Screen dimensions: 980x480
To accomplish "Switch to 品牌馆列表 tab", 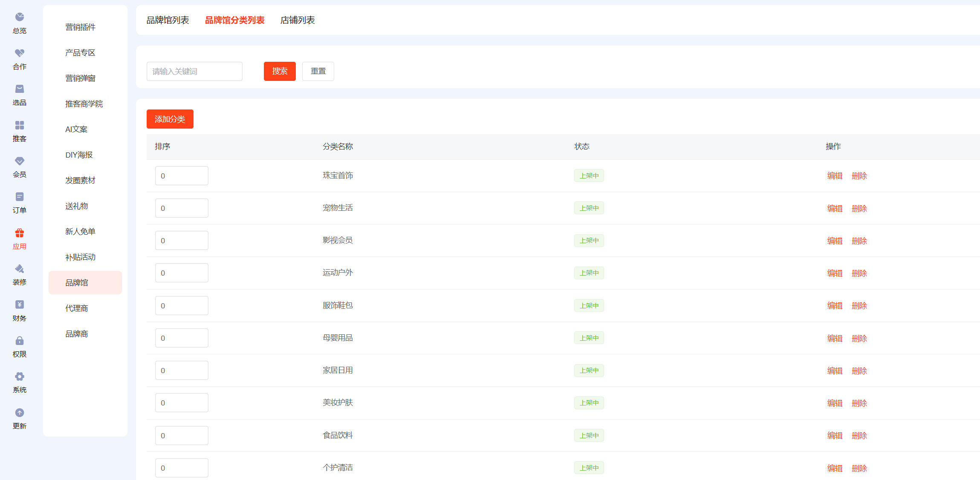I will (x=168, y=20).
